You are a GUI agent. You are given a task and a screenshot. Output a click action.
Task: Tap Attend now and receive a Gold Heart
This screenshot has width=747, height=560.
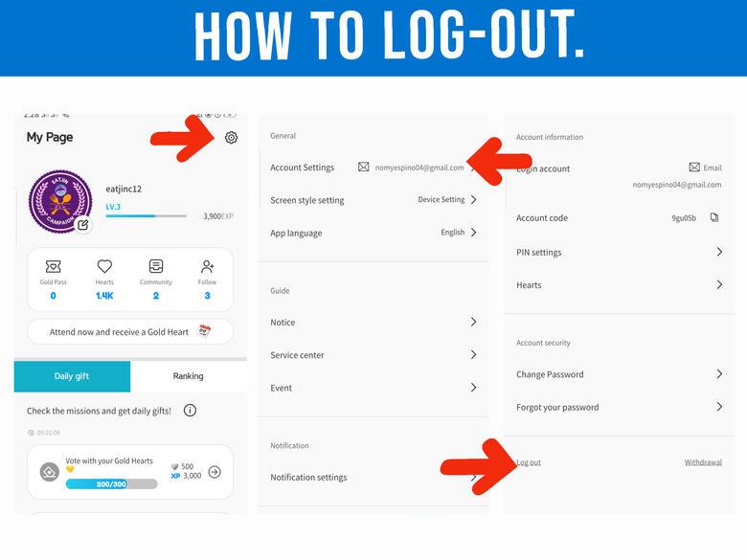[130, 332]
